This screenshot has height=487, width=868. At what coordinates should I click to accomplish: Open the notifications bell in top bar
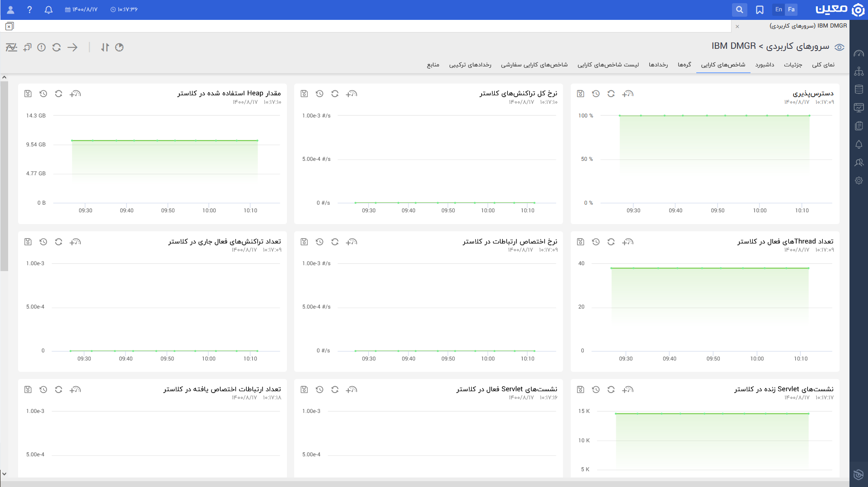[49, 9]
